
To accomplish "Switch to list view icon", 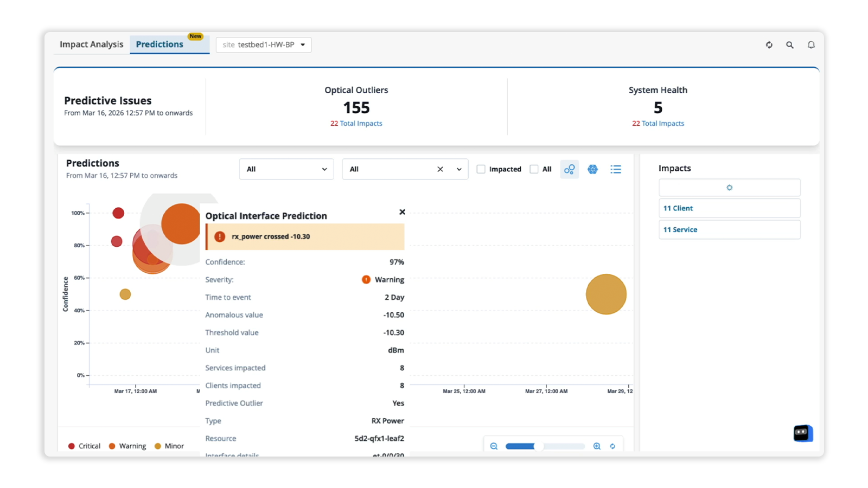I will pos(616,169).
